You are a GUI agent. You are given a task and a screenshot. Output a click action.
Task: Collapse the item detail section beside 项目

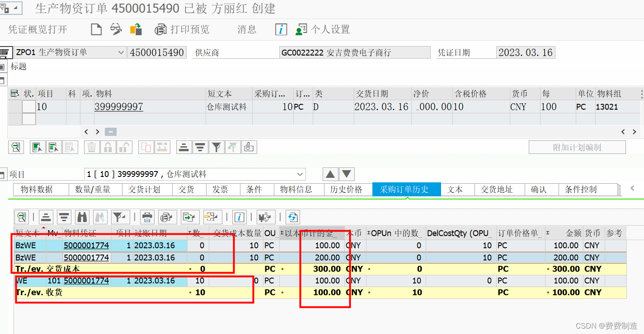[3, 174]
